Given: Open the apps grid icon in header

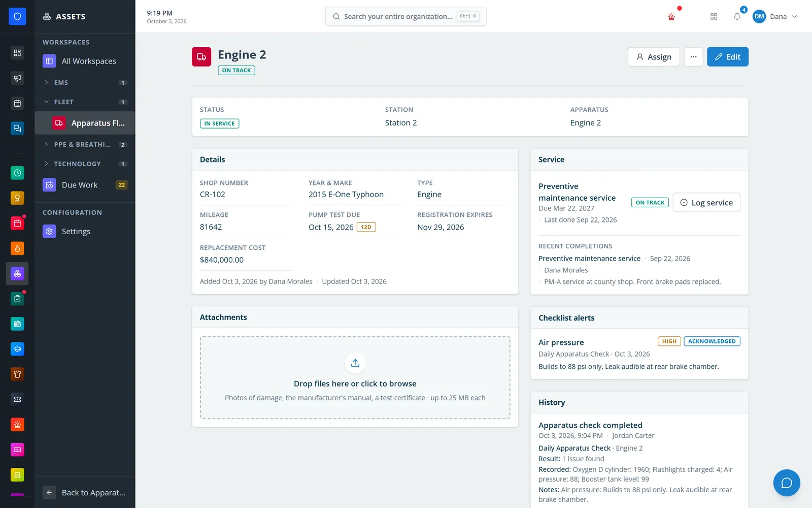Looking at the screenshot, I should (714, 17).
